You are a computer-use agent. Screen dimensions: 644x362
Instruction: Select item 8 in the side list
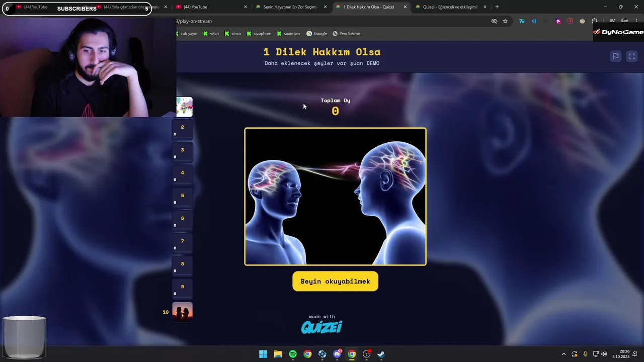point(182,266)
